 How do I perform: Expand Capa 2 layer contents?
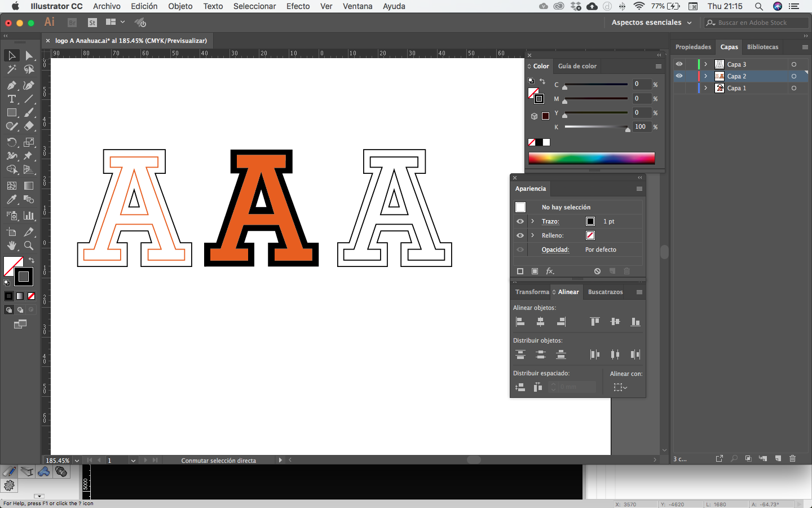click(x=705, y=76)
